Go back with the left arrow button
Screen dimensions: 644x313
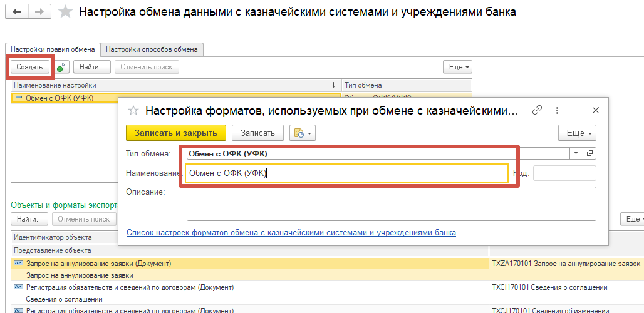click(18, 12)
